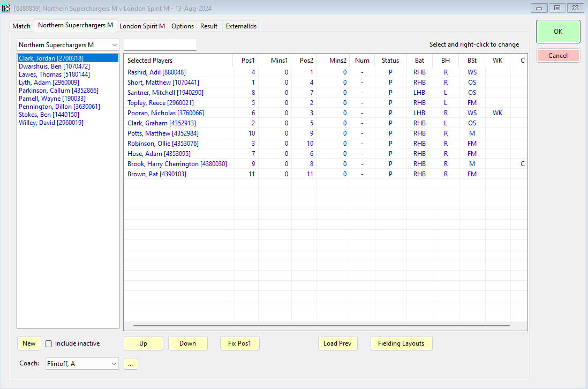Image resolution: width=588 pixels, height=389 pixels.
Task: Enable the Include inactive checkbox
Action: tap(48, 343)
